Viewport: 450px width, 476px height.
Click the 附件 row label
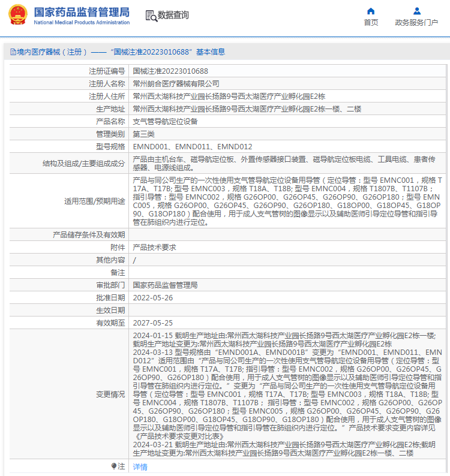(118, 248)
